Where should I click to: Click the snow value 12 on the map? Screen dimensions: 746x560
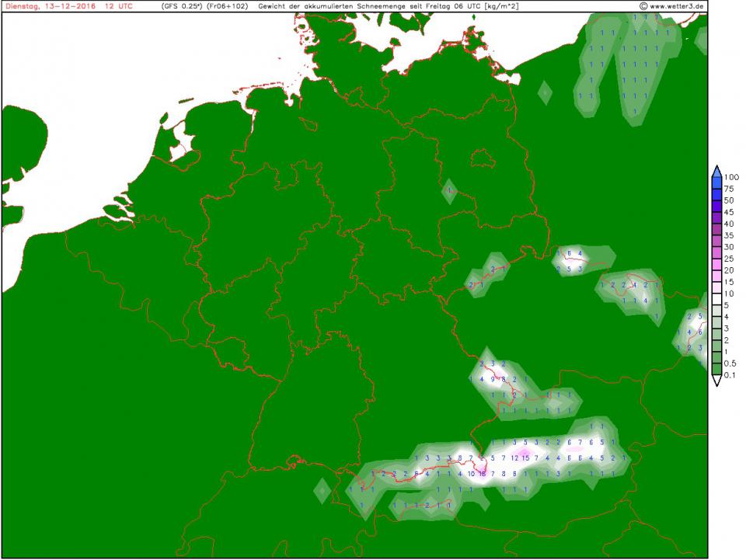click(514, 457)
